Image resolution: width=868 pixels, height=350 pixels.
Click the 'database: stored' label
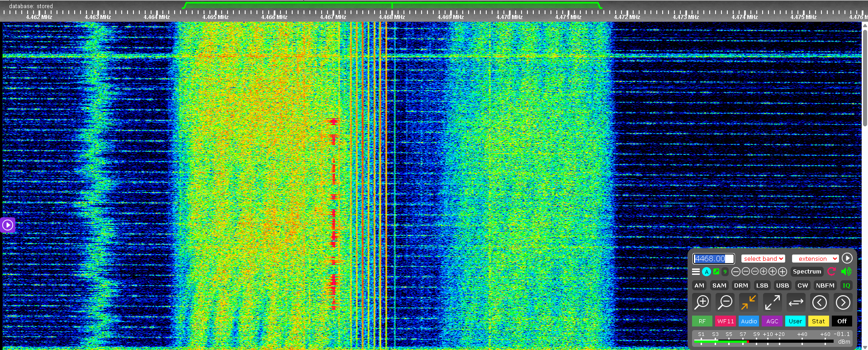pos(31,6)
